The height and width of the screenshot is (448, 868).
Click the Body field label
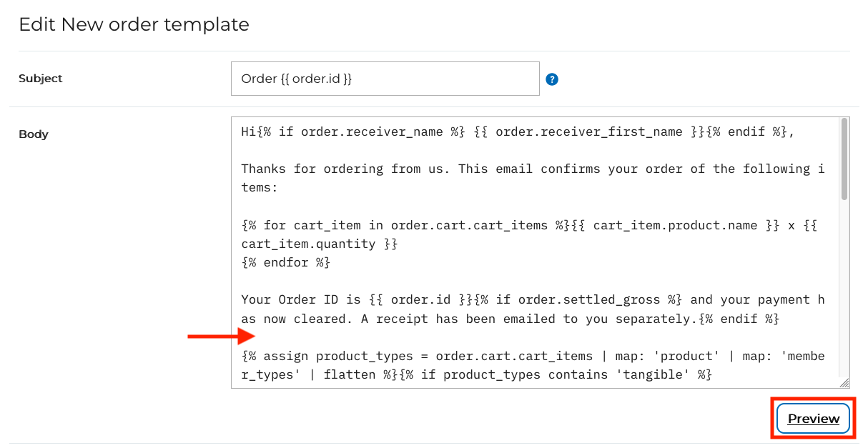[x=34, y=134]
